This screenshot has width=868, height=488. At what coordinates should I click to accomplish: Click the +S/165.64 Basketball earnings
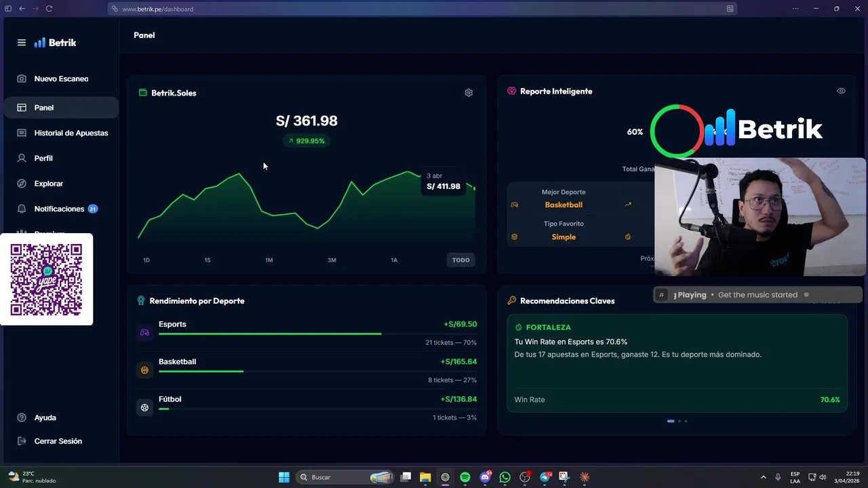pyautogui.click(x=458, y=362)
